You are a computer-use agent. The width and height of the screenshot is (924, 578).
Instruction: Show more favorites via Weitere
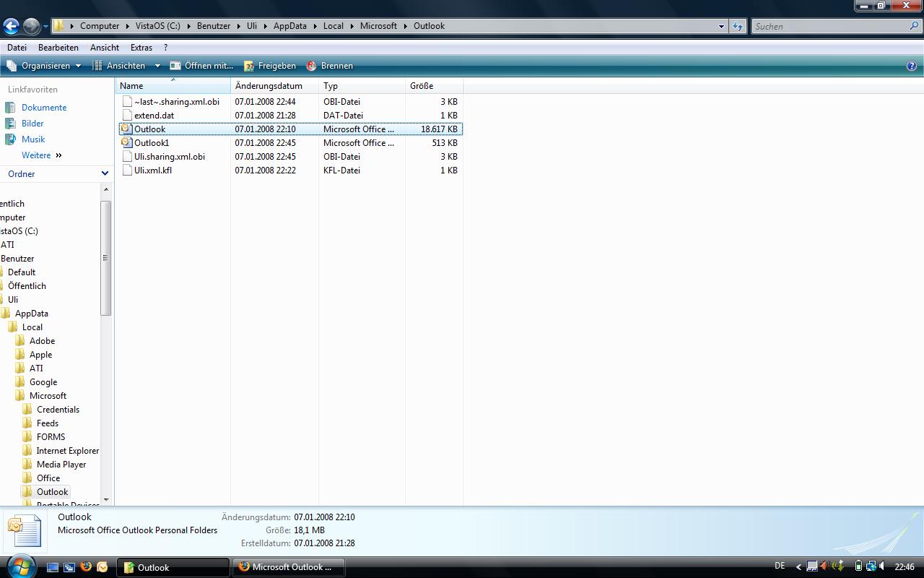pos(41,155)
